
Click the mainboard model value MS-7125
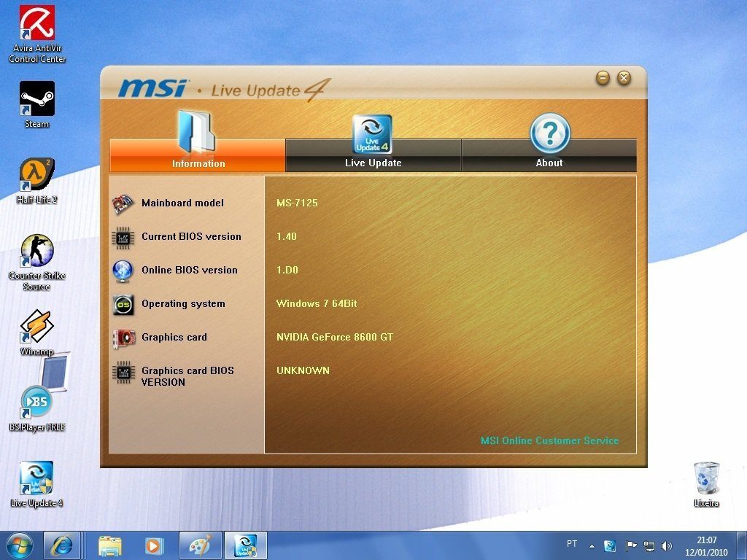[297, 203]
